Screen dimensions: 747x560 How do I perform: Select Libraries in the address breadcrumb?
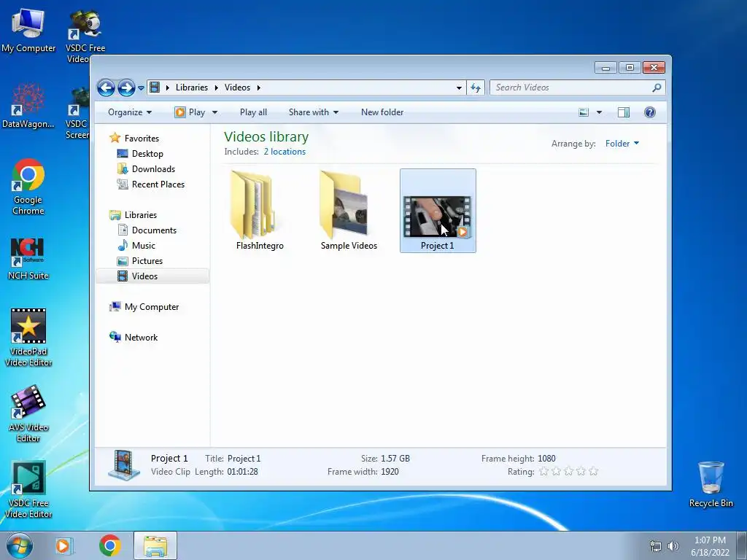pyautogui.click(x=192, y=87)
